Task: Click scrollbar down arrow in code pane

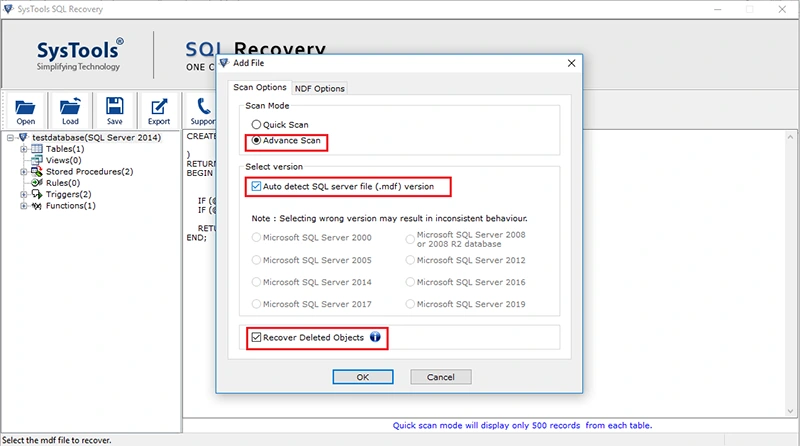Action: point(790,411)
